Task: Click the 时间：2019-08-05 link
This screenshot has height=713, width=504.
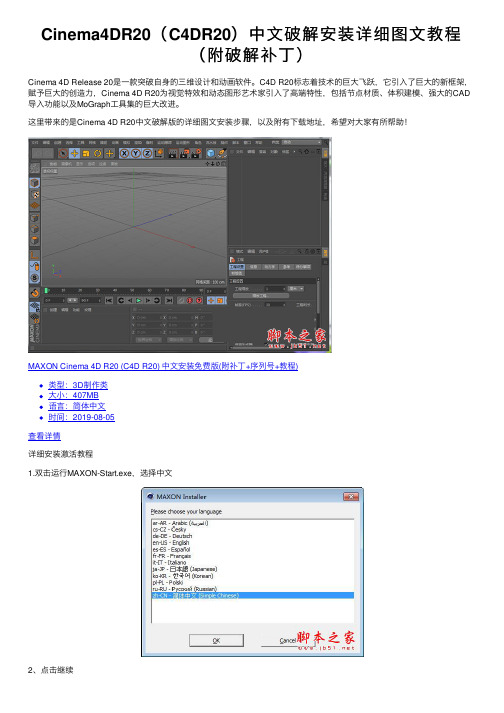Action: pyautogui.click(x=81, y=417)
